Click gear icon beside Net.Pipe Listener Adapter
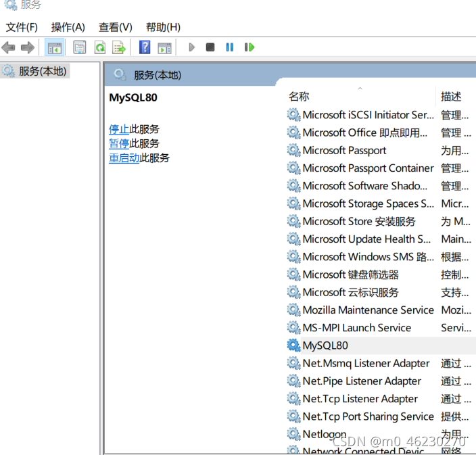Screen dimensions: 476x455 click(293, 381)
